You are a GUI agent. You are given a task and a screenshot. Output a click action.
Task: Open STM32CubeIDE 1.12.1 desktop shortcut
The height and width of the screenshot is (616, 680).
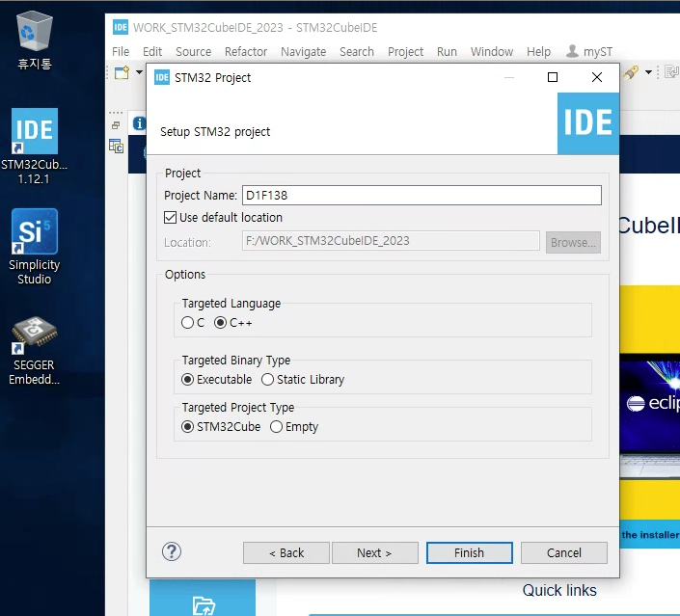tap(35, 147)
